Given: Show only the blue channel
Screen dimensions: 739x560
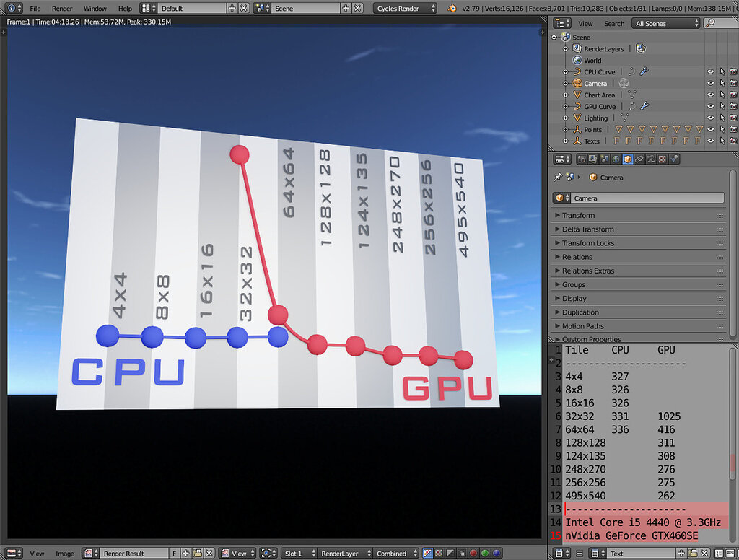Looking at the screenshot, I should [x=497, y=553].
